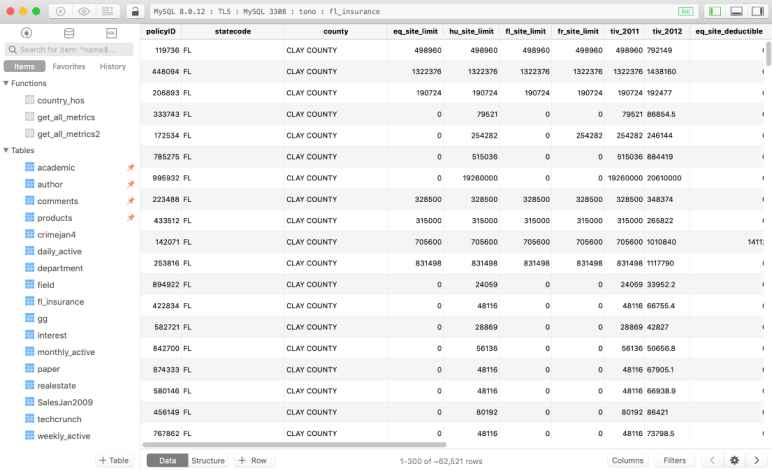This screenshot has height=471, width=772.
Task: Add a new row with + Row
Action: tap(255, 460)
